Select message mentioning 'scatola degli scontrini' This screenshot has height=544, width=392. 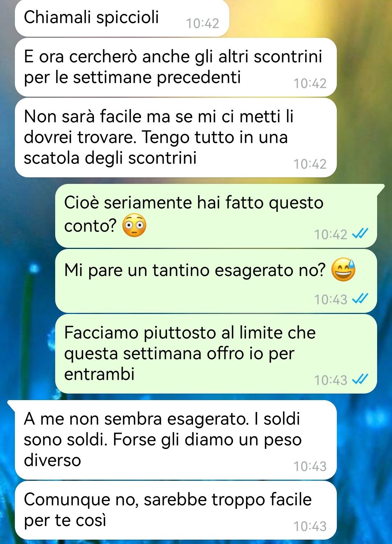[176, 138]
